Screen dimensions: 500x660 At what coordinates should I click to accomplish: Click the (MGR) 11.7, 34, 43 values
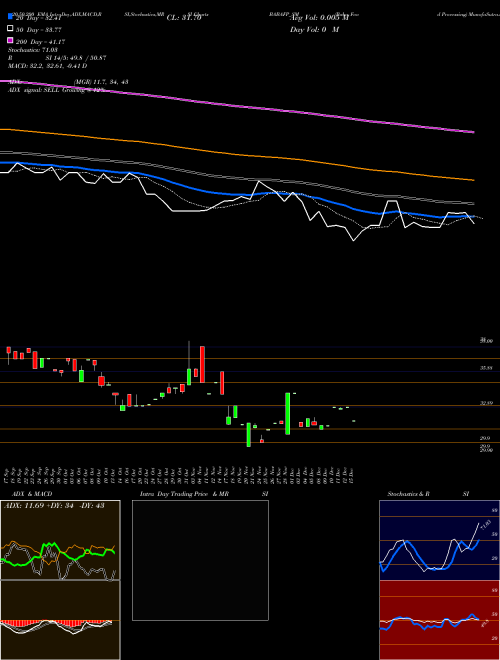pos(101,82)
